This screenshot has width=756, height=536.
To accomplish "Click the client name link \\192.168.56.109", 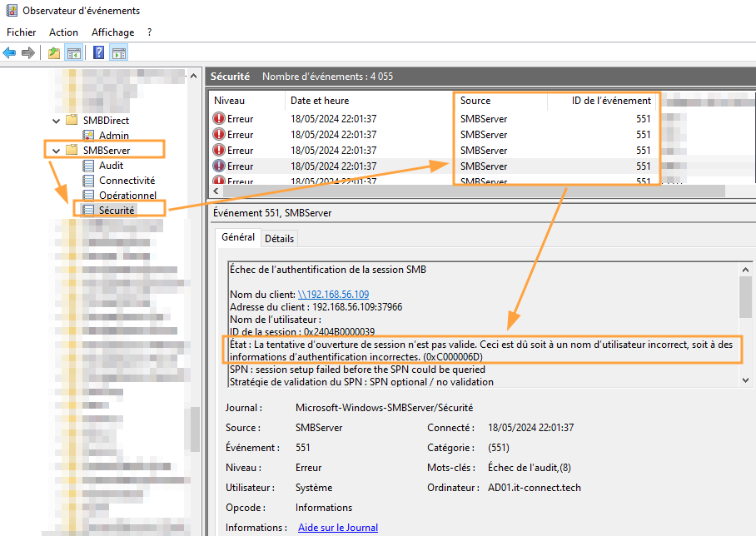I will coord(333,295).
